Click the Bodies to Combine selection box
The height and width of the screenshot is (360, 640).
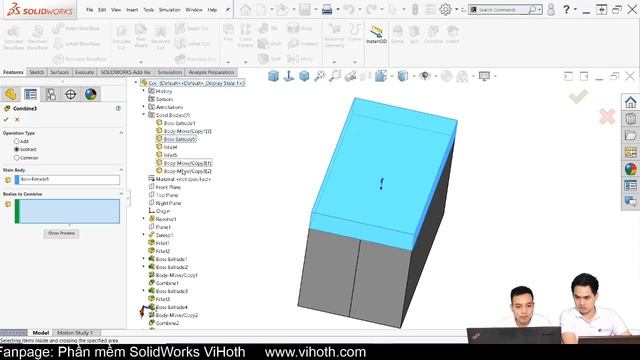[x=67, y=211]
